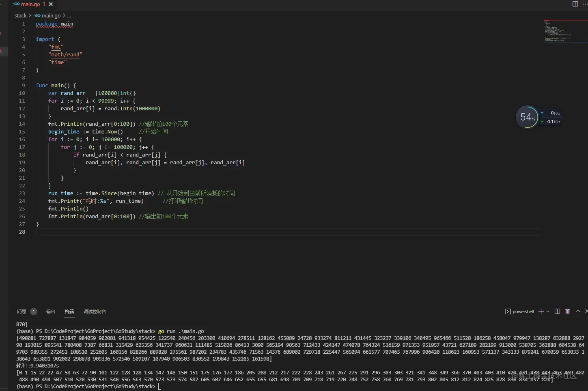Split the editor to the right
588x391 pixels.
pyautogui.click(x=575, y=4)
